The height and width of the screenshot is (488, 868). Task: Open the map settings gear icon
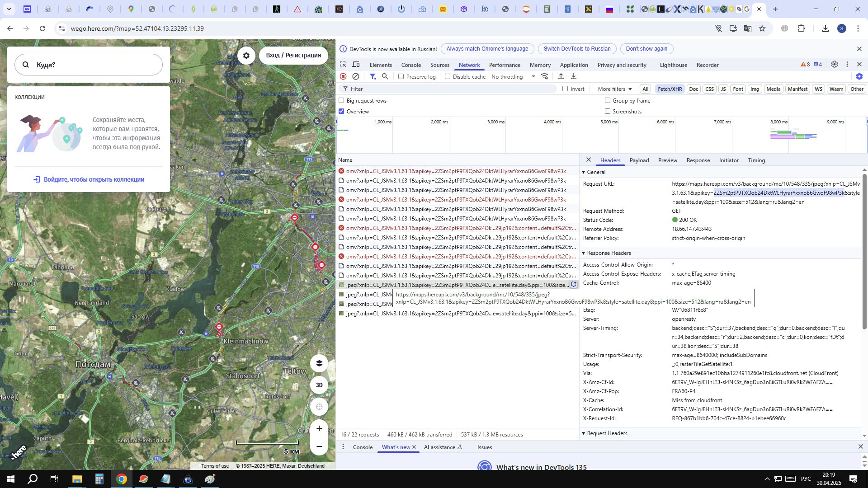[246, 56]
